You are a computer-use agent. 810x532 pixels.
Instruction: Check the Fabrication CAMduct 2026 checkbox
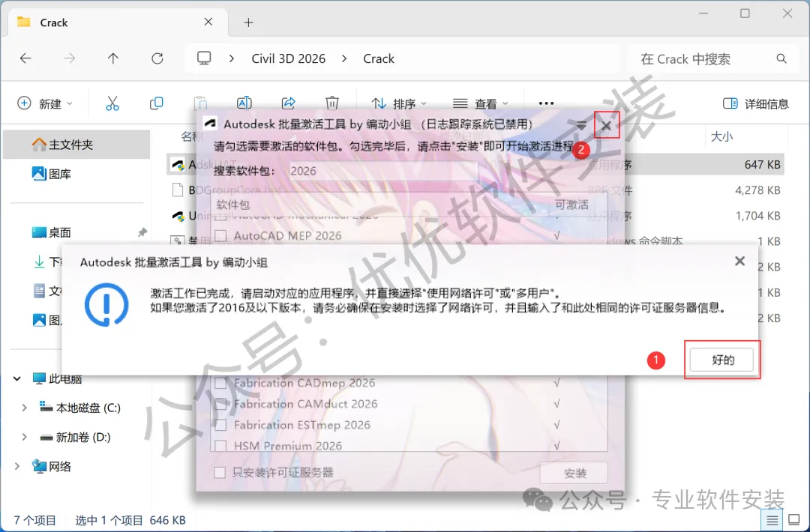tap(220, 404)
